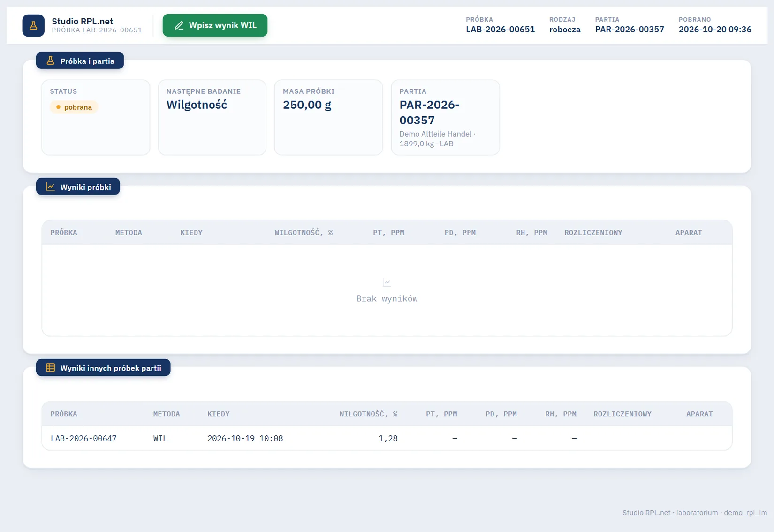The width and height of the screenshot is (774, 532).
Task: Click the empty-state chart icon above Brak wyników
Action: (x=387, y=282)
